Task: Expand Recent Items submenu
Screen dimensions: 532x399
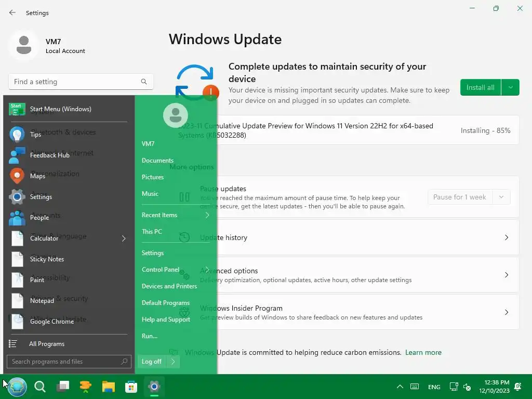Action: (x=207, y=215)
